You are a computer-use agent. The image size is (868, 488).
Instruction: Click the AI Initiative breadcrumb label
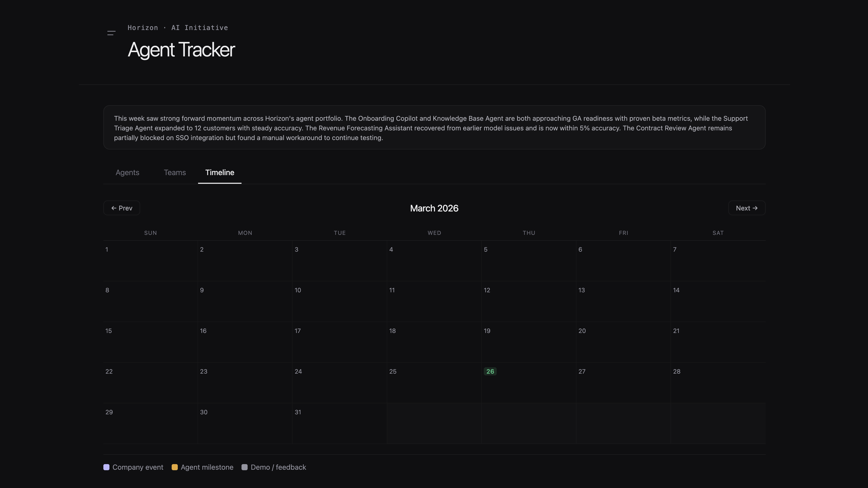click(199, 28)
